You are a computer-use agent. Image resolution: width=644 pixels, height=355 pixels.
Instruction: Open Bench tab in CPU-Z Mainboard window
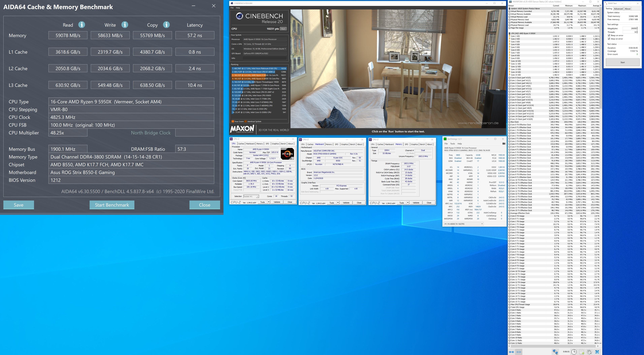(352, 145)
